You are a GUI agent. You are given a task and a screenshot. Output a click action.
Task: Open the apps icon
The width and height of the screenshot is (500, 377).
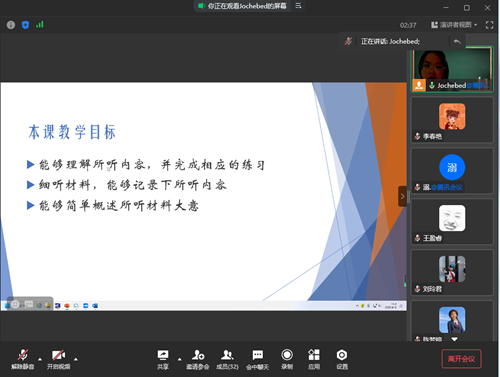[x=314, y=359]
